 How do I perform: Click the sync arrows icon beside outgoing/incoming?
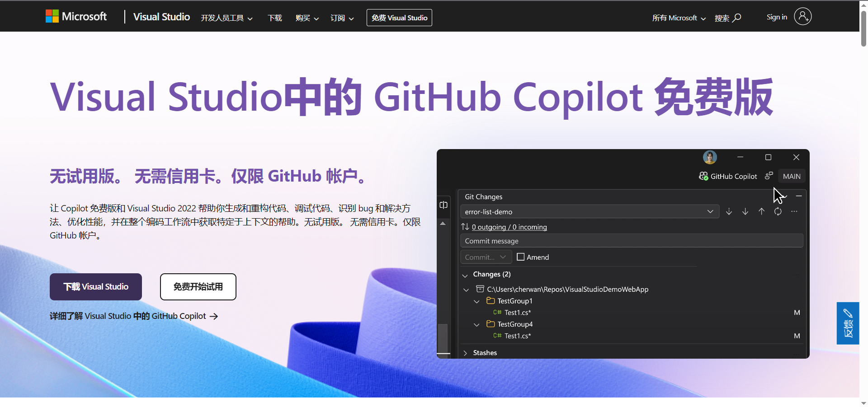465,227
